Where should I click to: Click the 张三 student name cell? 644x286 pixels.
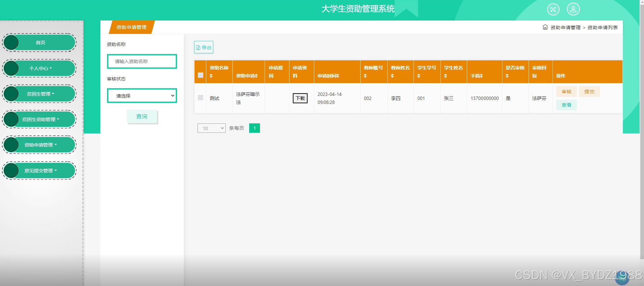(x=454, y=98)
